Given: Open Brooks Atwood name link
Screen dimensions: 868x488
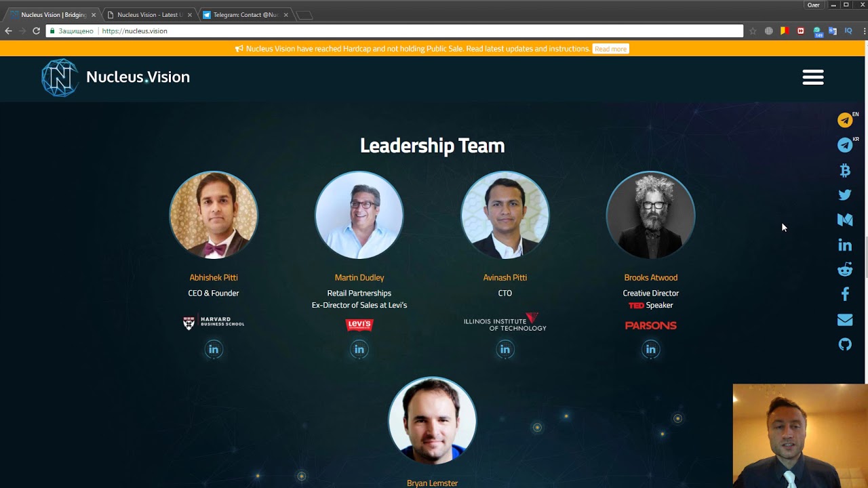Looking at the screenshot, I should (651, 277).
